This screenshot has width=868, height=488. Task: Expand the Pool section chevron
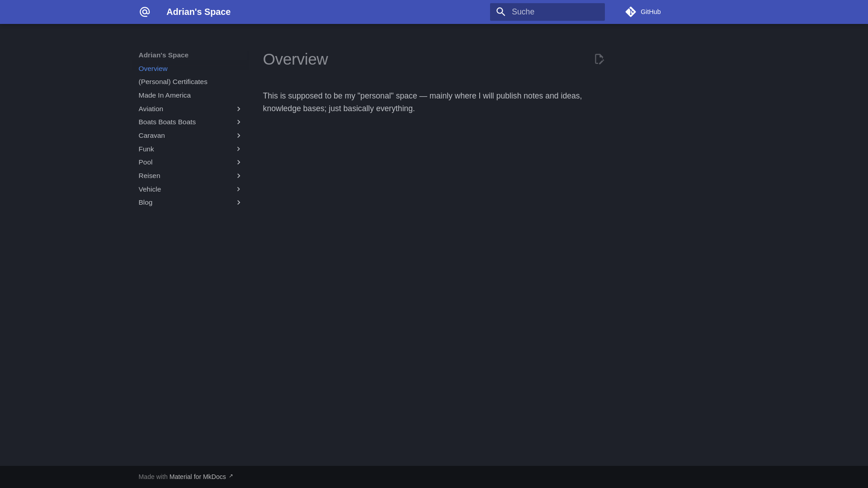coord(239,162)
